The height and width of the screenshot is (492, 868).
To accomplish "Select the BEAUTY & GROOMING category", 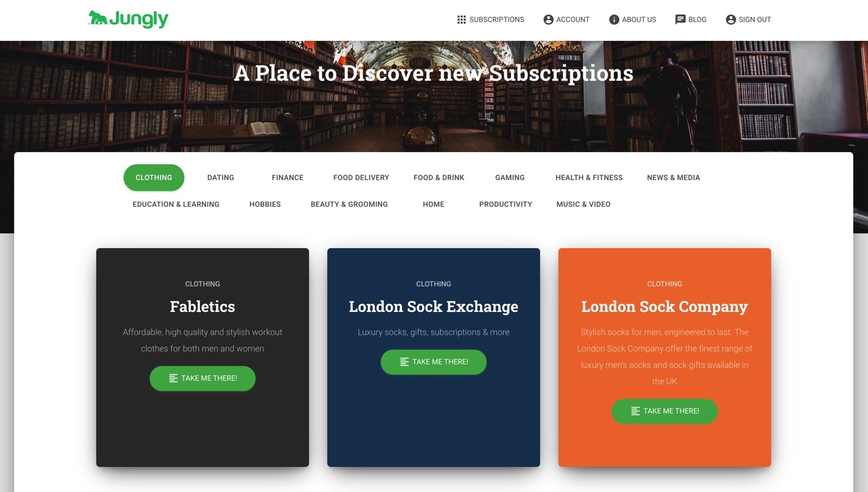I will click(x=349, y=204).
